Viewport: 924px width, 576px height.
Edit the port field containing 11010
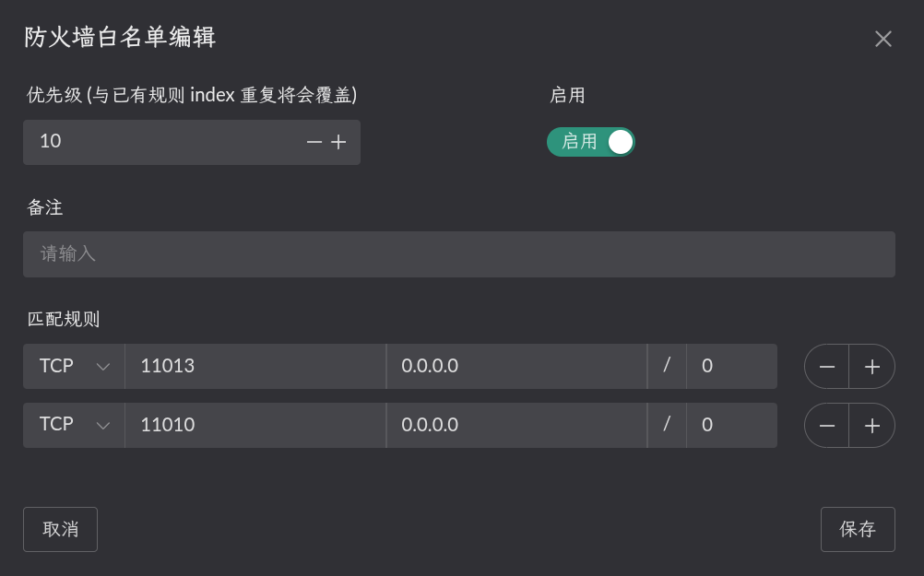click(255, 426)
